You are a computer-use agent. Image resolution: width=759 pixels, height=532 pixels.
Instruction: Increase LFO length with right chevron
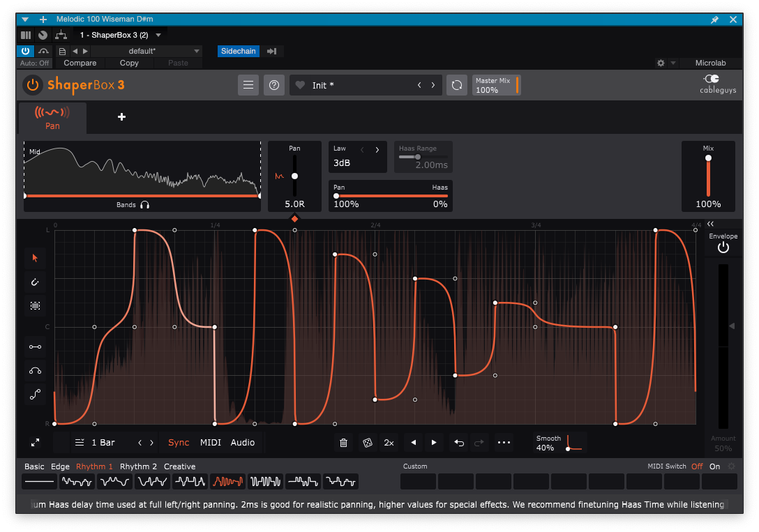coord(151,443)
